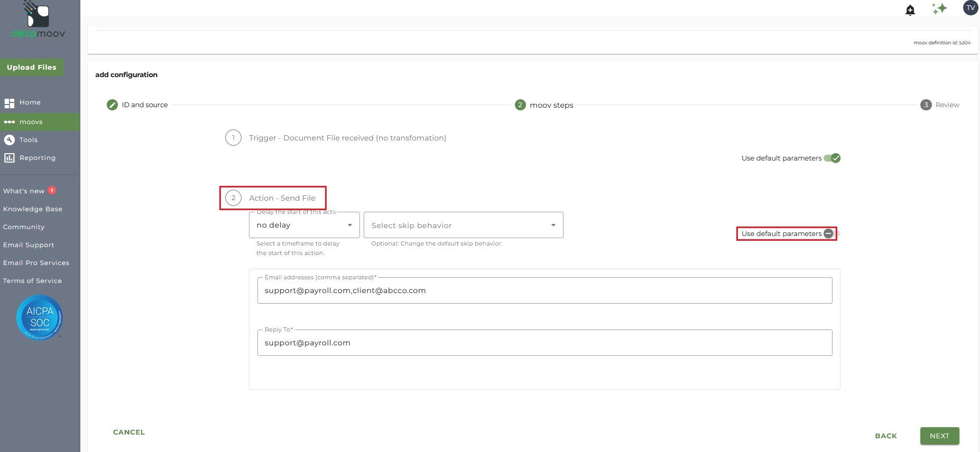Click the Reply To email field
The width and height of the screenshot is (980, 452).
coord(545,343)
